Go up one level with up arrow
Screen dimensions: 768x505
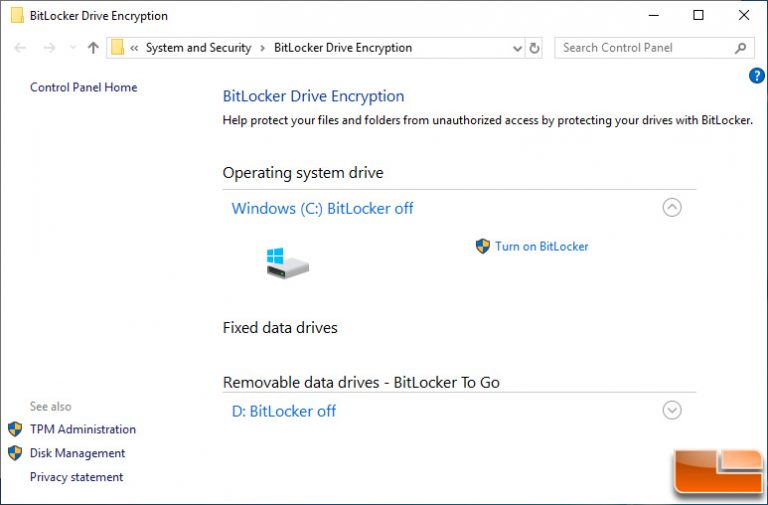tap(93, 48)
